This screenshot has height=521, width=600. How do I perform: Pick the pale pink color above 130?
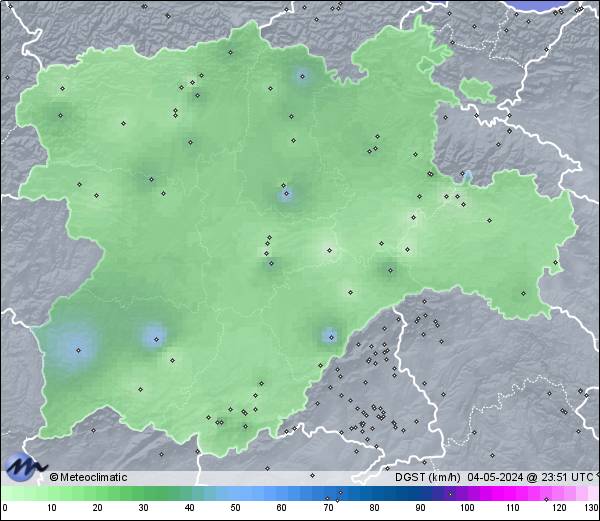pyautogui.click(x=592, y=493)
